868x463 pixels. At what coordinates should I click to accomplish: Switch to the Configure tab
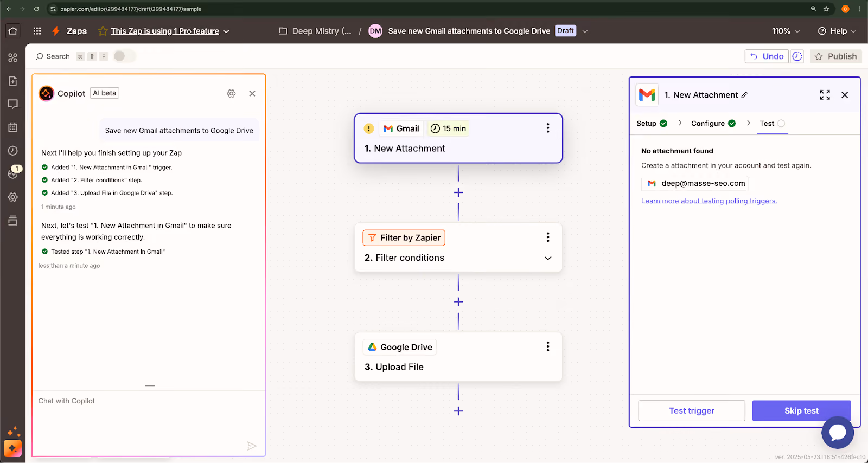pyautogui.click(x=713, y=124)
